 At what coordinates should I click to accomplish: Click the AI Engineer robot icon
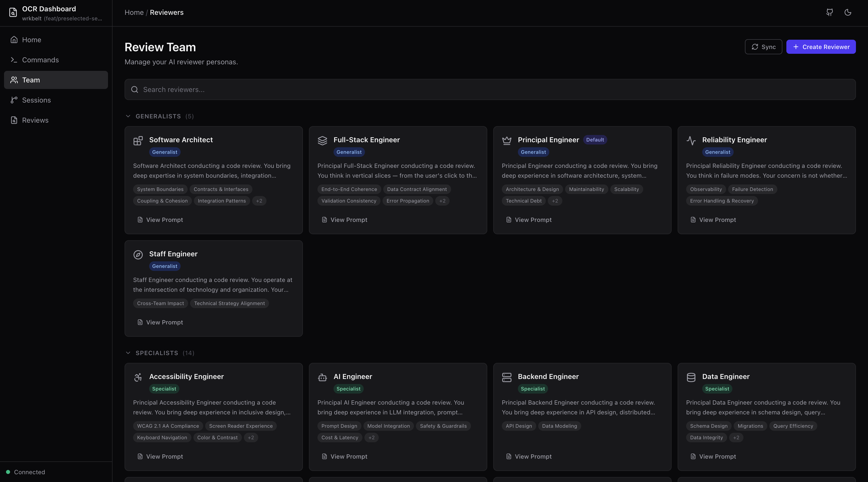pos(322,377)
